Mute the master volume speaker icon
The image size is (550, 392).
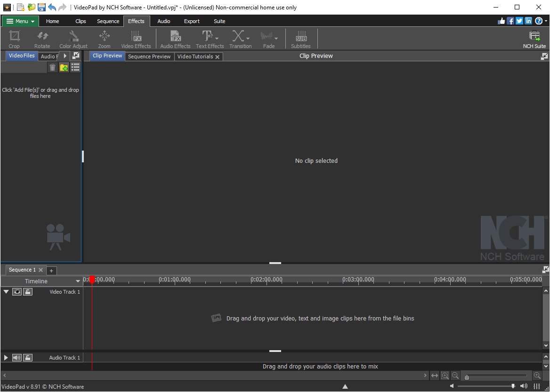pyautogui.click(x=452, y=386)
